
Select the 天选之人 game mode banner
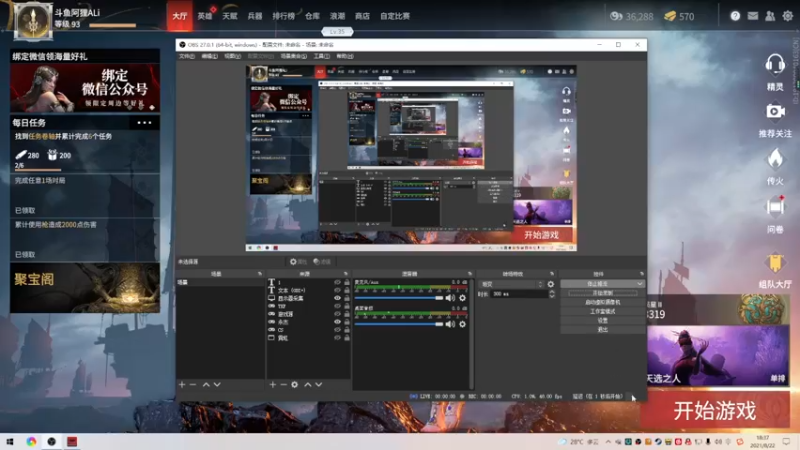coord(717,356)
